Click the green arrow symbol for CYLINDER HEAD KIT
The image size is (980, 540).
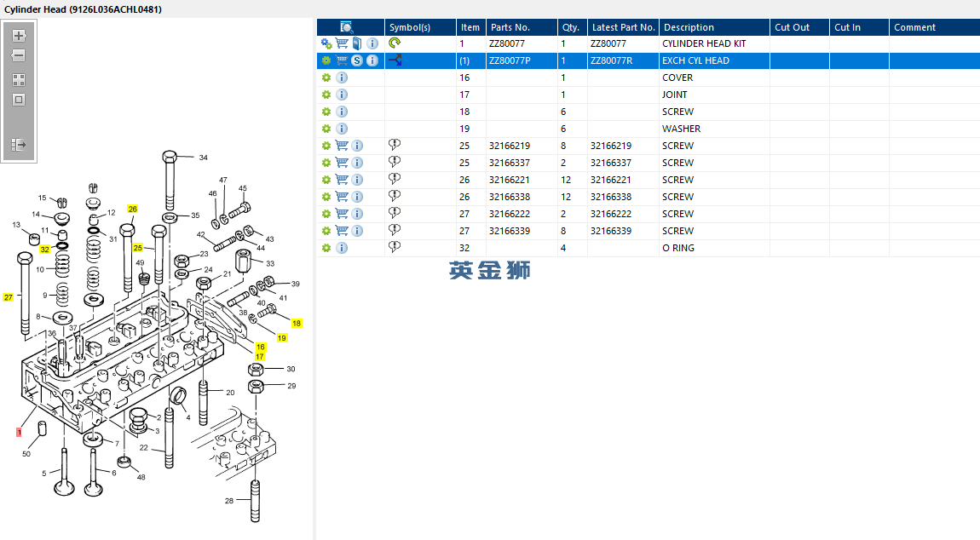395,43
